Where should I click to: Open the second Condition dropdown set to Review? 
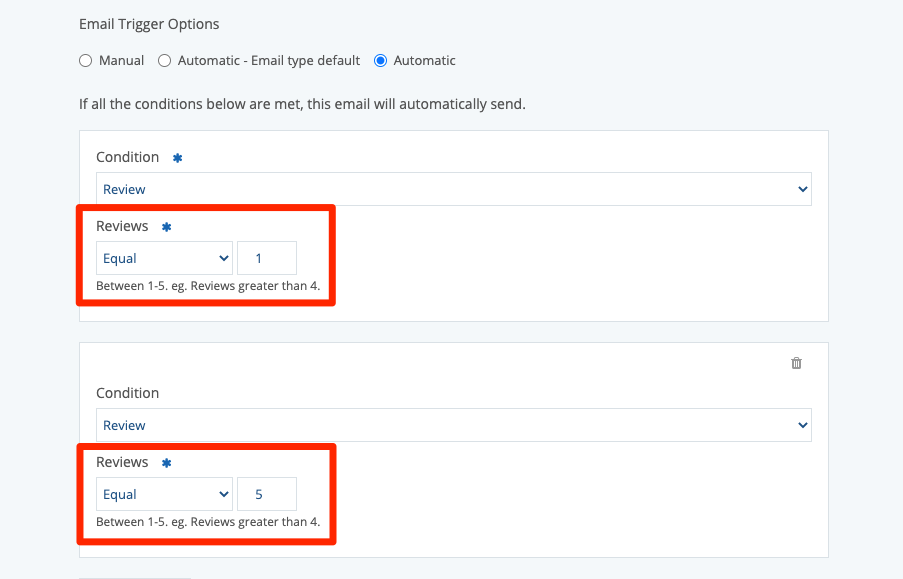coord(453,425)
